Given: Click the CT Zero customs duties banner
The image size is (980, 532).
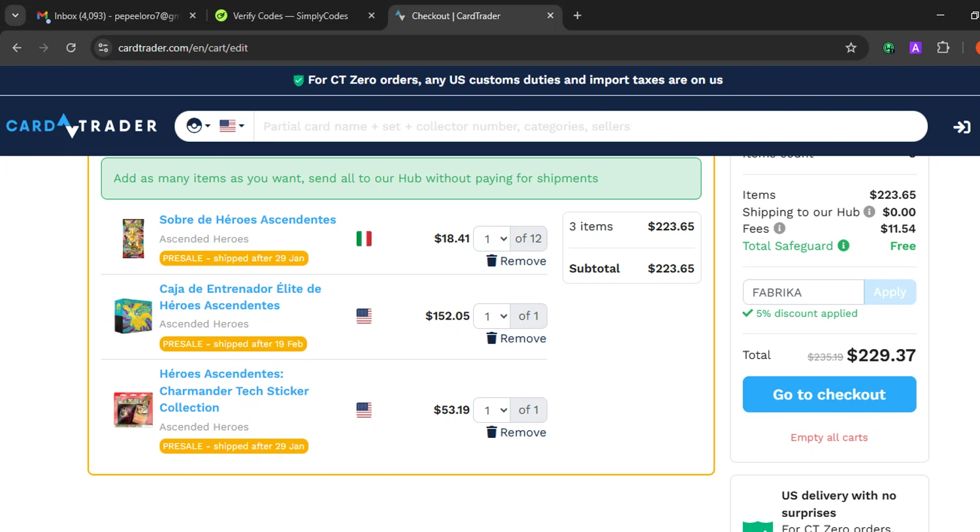Looking at the screenshot, I should click(508, 80).
